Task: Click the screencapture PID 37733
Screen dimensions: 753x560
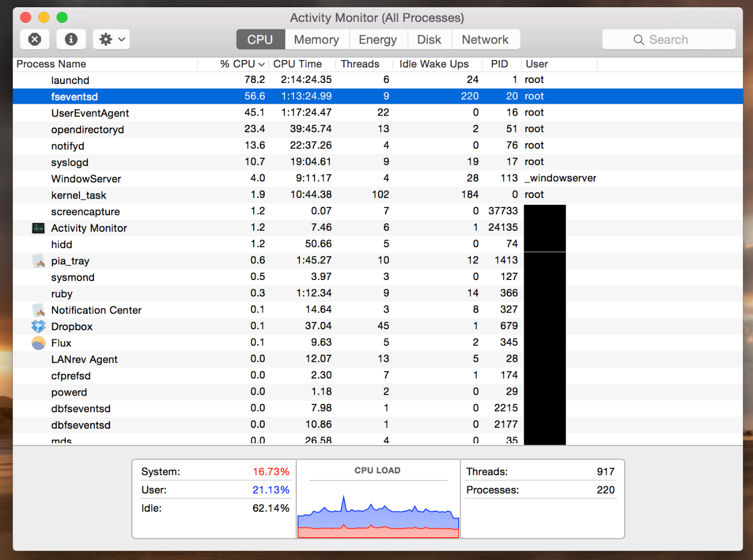Action: (503, 211)
